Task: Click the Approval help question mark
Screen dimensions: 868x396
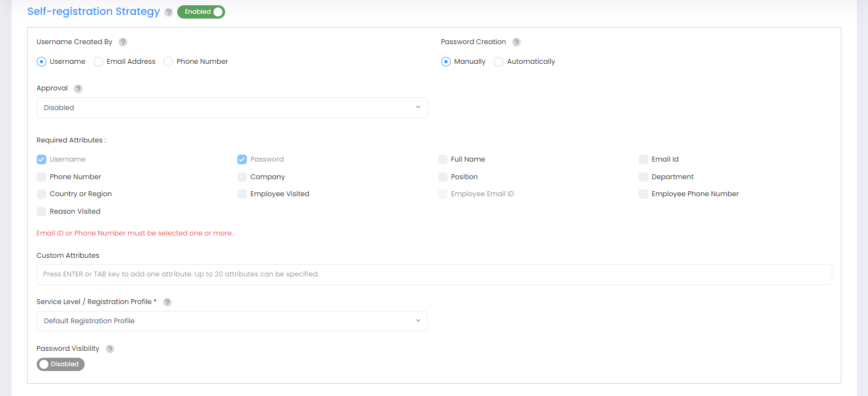Action: 78,89
